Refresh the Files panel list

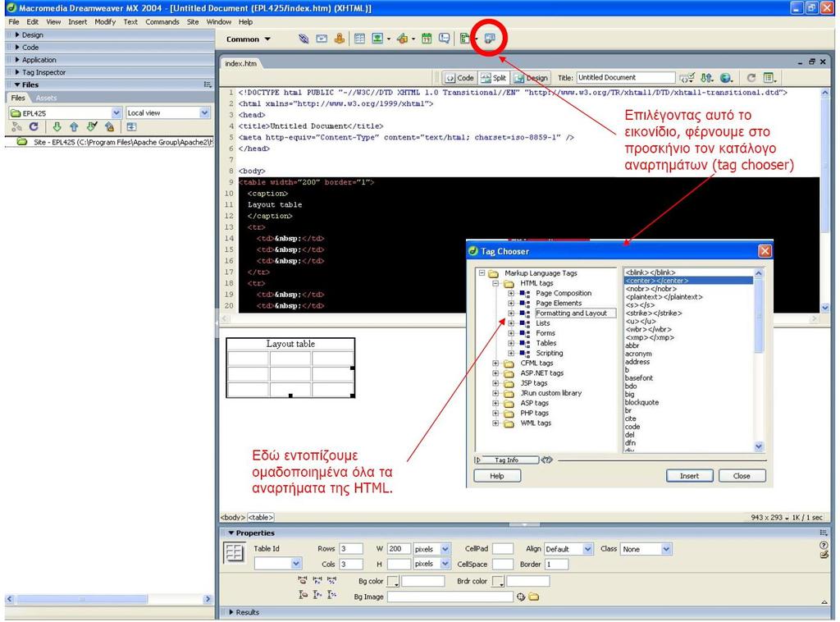pyautogui.click(x=34, y=127)
